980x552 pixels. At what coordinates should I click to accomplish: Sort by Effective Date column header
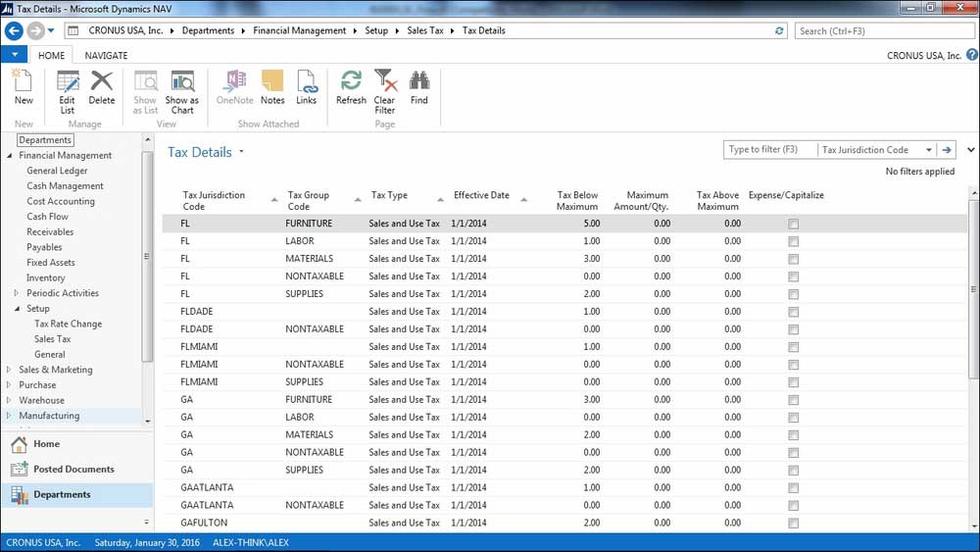(481, 195)
